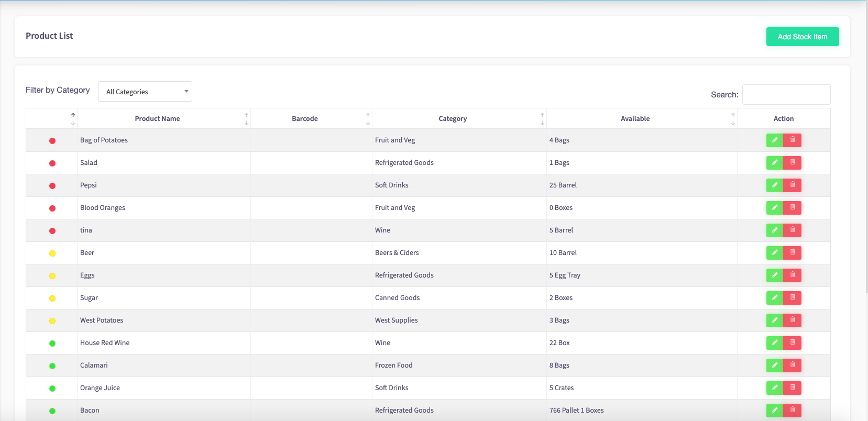
Task: Select the Blood Oranges product name
Action: tap(103, 208)
